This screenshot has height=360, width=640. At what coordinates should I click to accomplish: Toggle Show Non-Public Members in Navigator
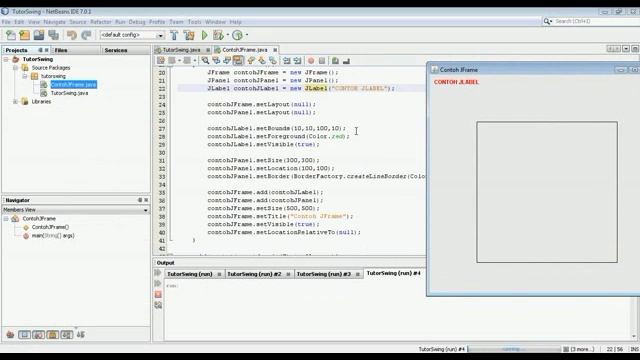(x=53, y=335)
